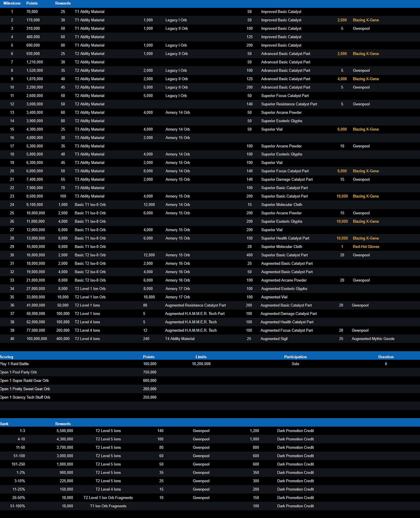Select the Scoring section header

[7, 357]
